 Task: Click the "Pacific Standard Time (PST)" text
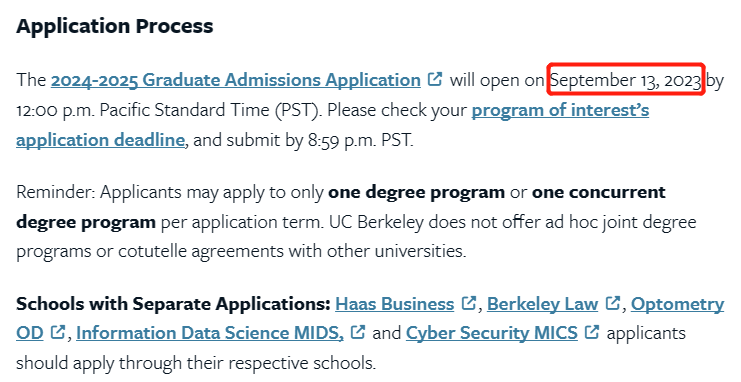[211, 110]
